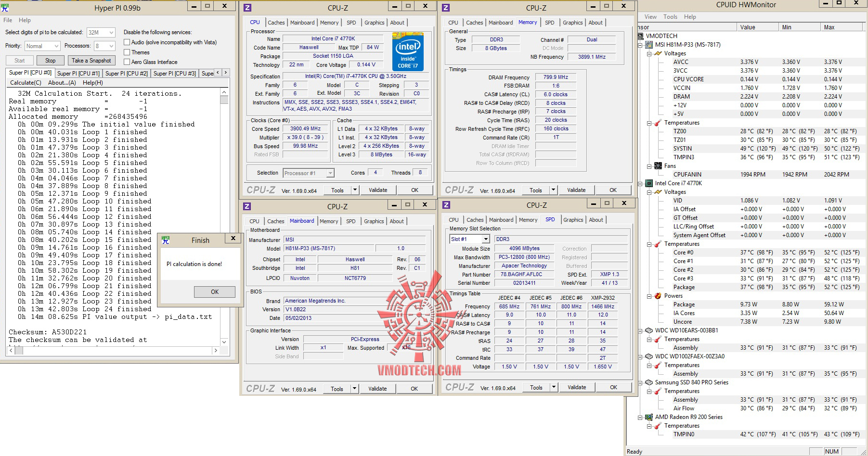Image resolution: width=868 pixels, height=456 pixels.
Task: Click the thermometer icon under WDC WD10EARS-003BB1
Action: (658, 339)
